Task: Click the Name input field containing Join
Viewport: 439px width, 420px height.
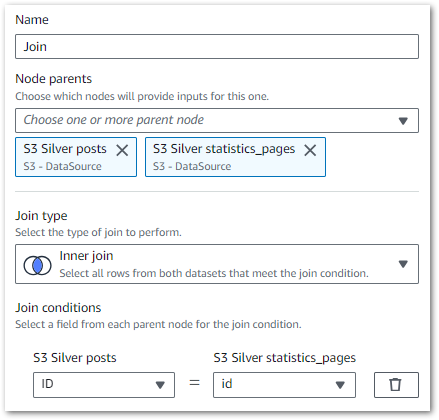Action: pos(217,46)
